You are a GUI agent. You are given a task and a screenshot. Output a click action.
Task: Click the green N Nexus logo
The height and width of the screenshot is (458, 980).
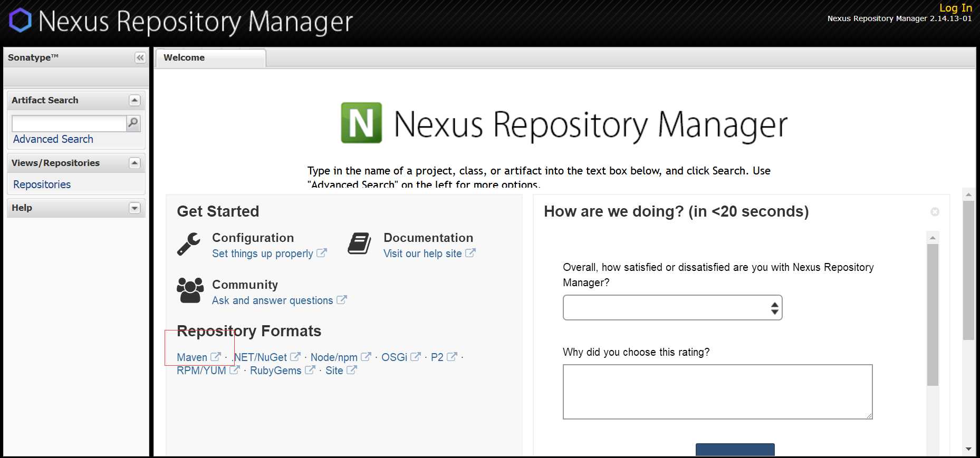[361, 123]
